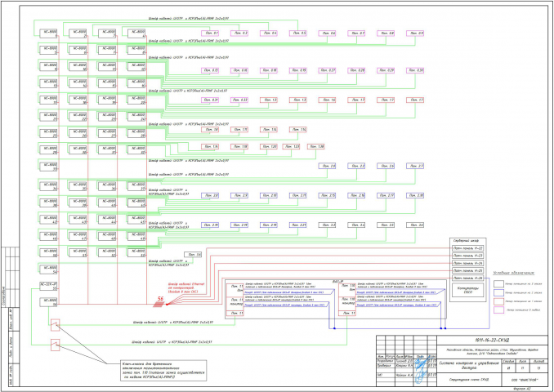Select the lone NC-8000 controller 33

click(48, 167)
